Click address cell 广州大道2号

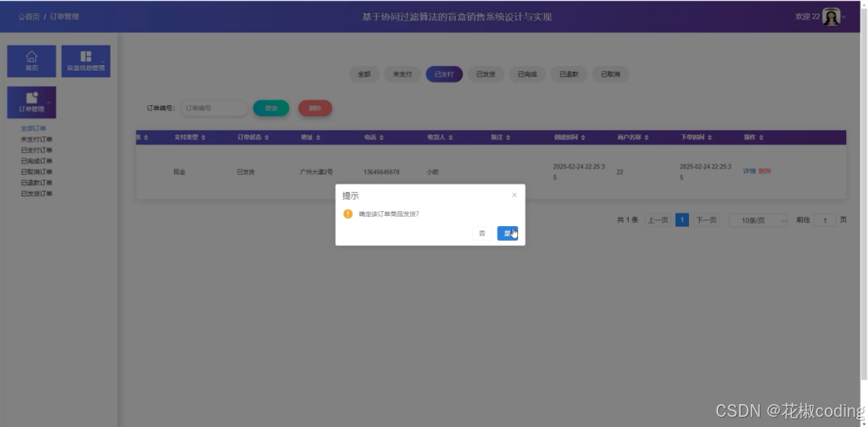tap(316, 172)
